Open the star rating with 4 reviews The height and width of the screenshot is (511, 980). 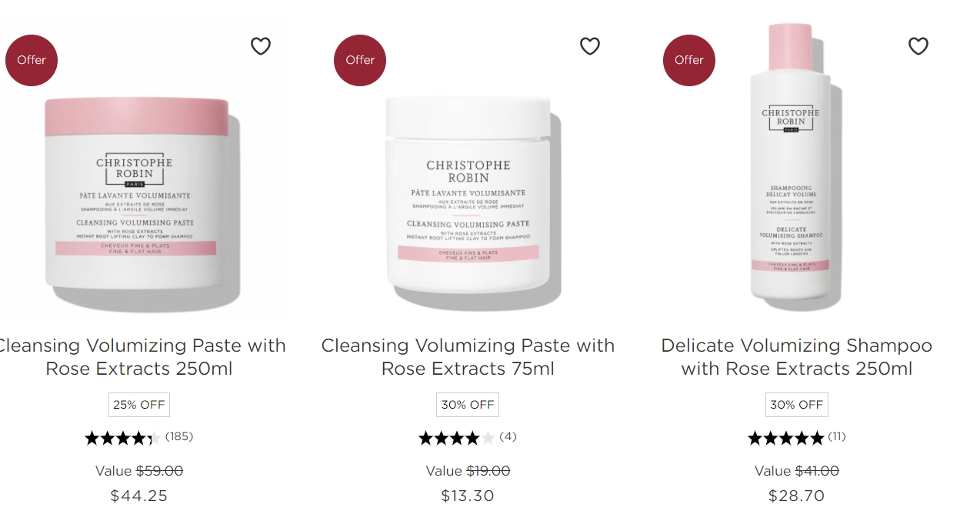tap(468, 438)
